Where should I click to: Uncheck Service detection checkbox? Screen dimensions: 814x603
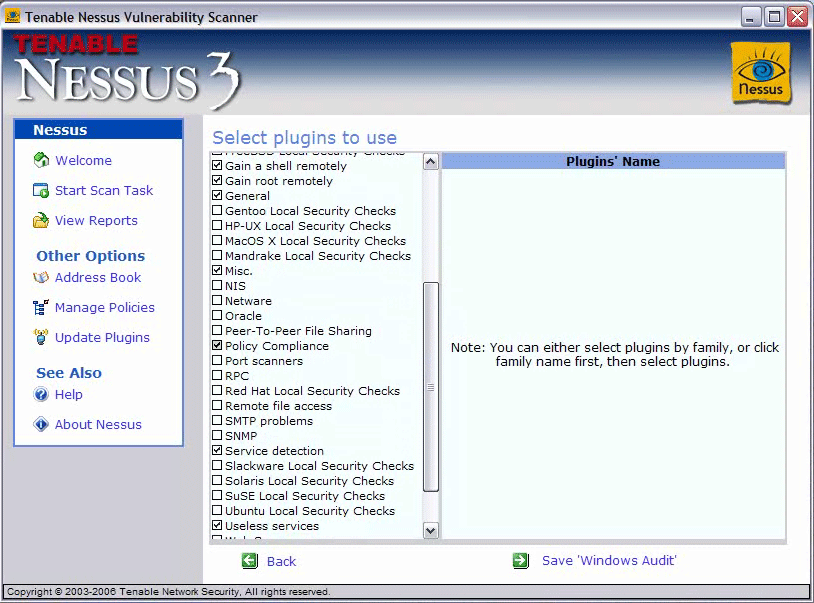coord(217,450)
